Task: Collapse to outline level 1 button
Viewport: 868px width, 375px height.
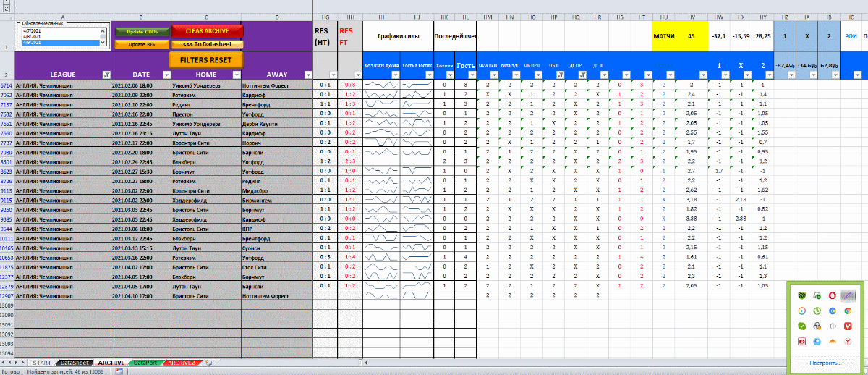Action: point(7,2)
